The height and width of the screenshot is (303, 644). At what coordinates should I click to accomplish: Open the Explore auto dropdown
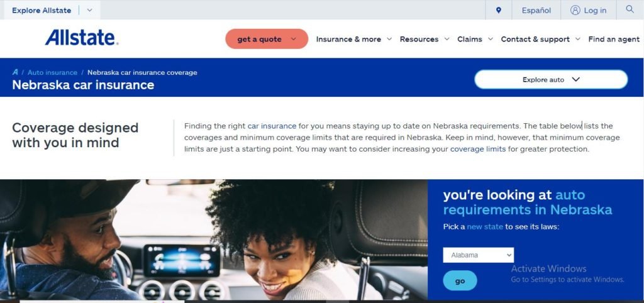coord(551,79)
